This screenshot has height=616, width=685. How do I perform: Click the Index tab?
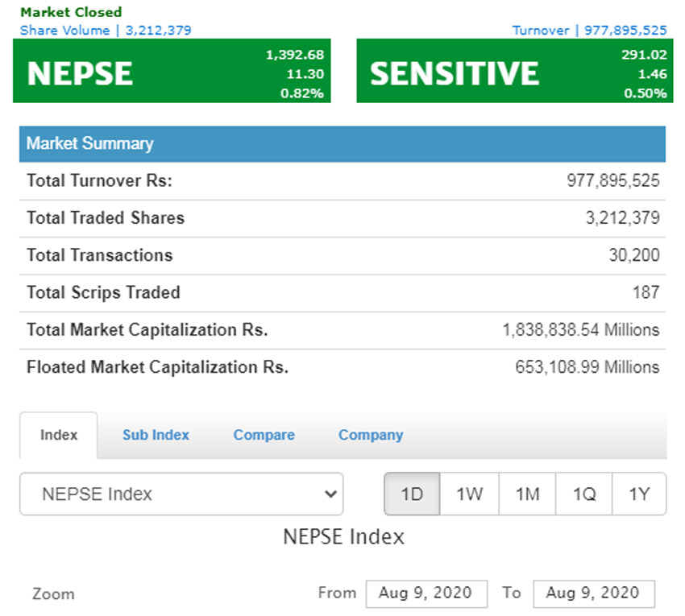(59, 435)
